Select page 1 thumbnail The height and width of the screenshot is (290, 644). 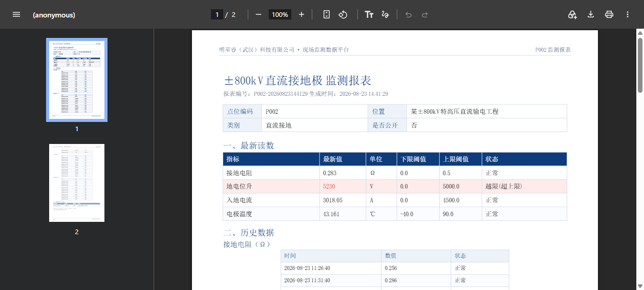(77, 80)
